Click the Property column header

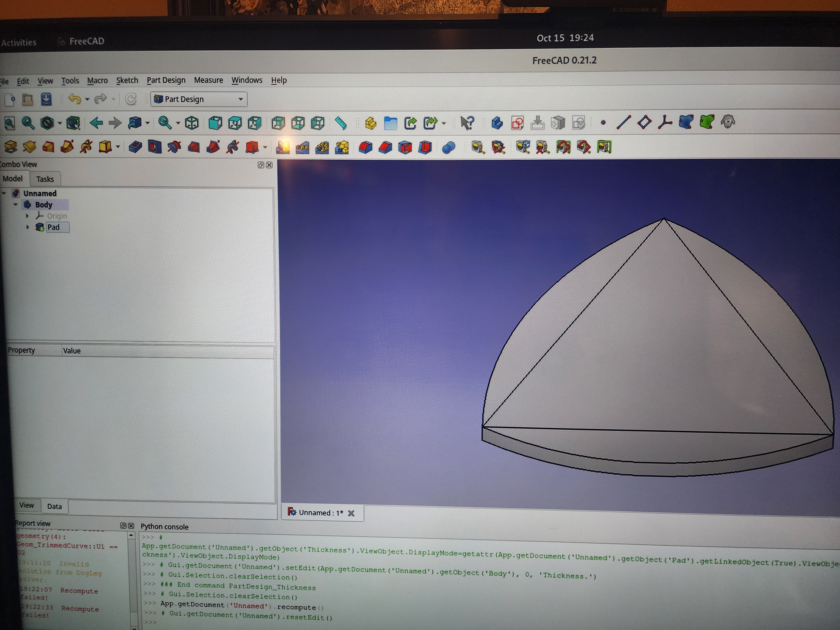coord(34,350)
